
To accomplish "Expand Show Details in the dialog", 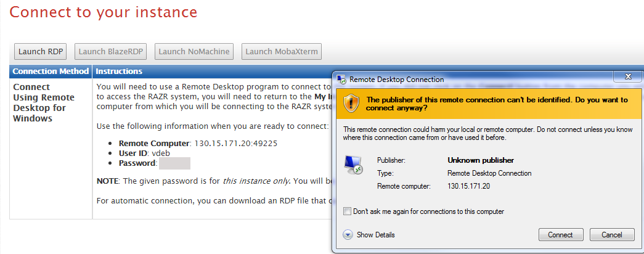I will pyautogui.click(x=369, y=235).
